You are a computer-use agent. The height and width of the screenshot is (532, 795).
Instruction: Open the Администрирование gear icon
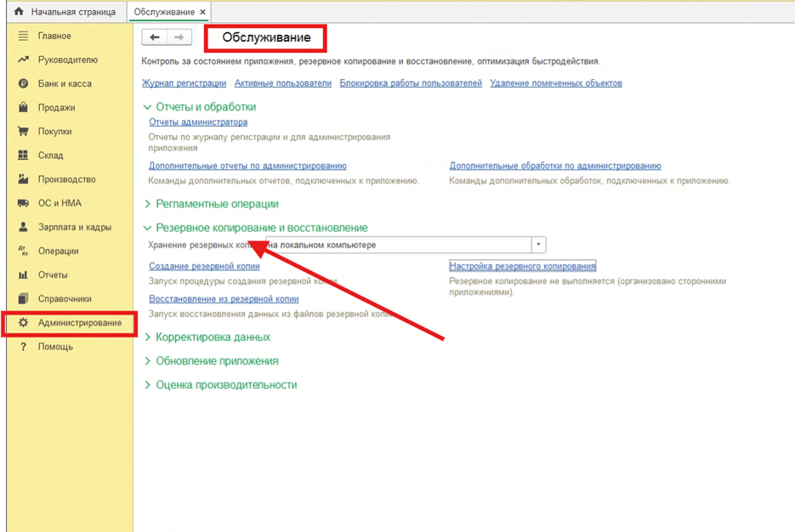coord(23,323)
